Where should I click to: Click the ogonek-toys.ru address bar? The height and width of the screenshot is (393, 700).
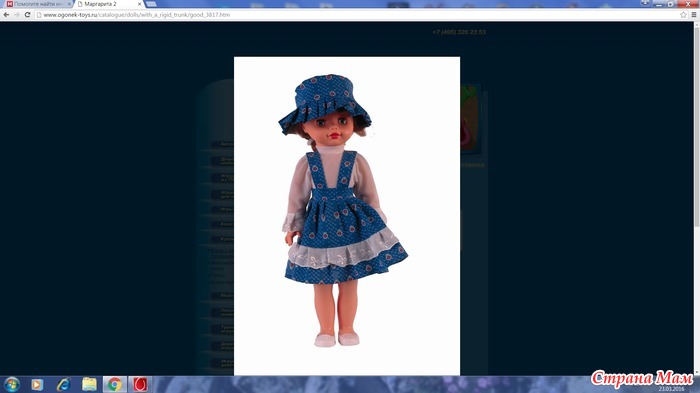357,15
